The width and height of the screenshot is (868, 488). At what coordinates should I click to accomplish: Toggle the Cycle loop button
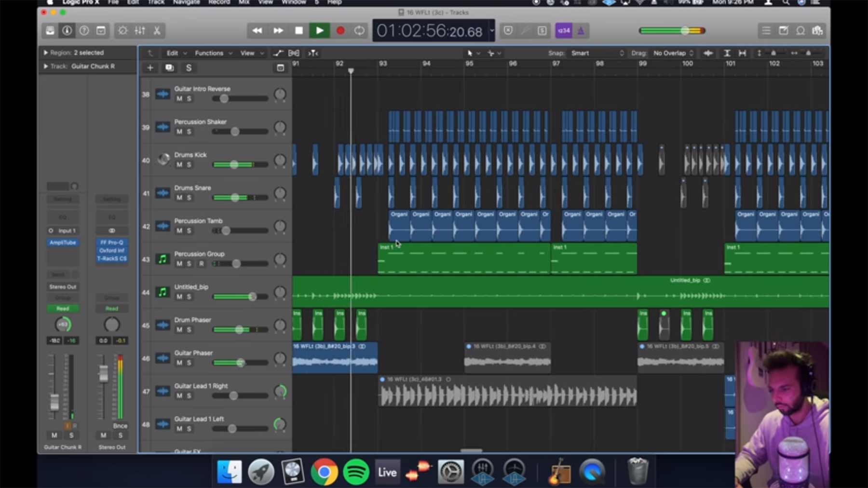tap(359, 31)
